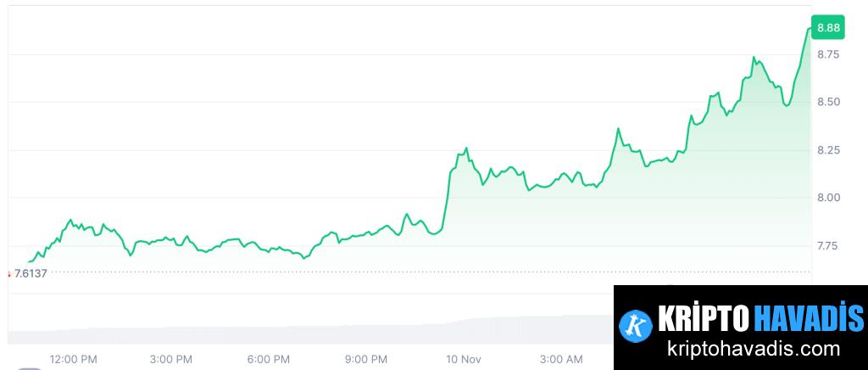Click the blue Kripto Havadis K logo
Screen dimensions: 868x370
[x=635, y=323]
